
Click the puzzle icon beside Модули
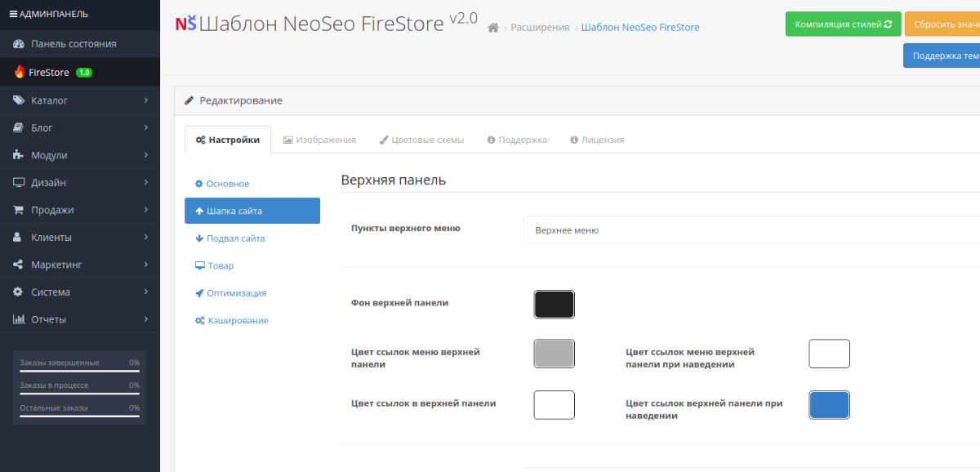(x=19, y=155)
